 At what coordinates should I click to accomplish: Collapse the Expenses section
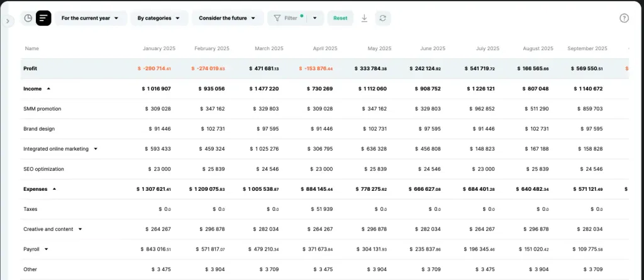54,189
